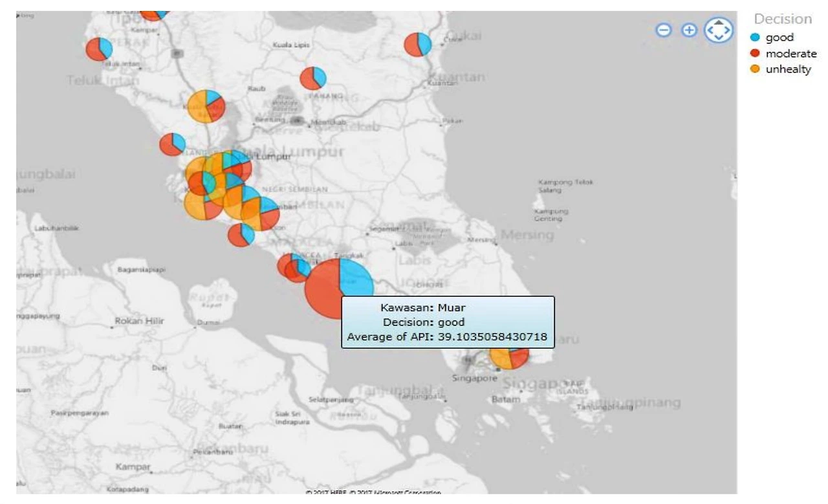
Task: Select the 'moderate' legend label
Action: click(791, 54)
